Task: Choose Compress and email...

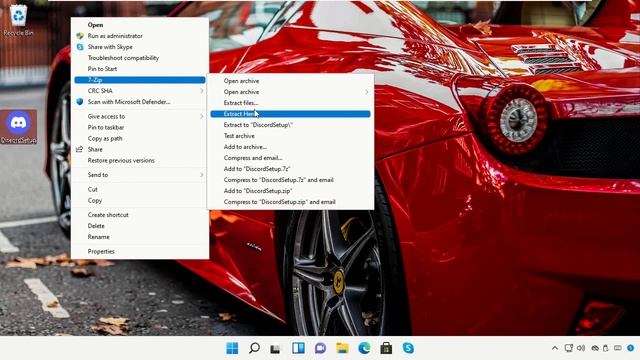Action: tap(290, 158)
